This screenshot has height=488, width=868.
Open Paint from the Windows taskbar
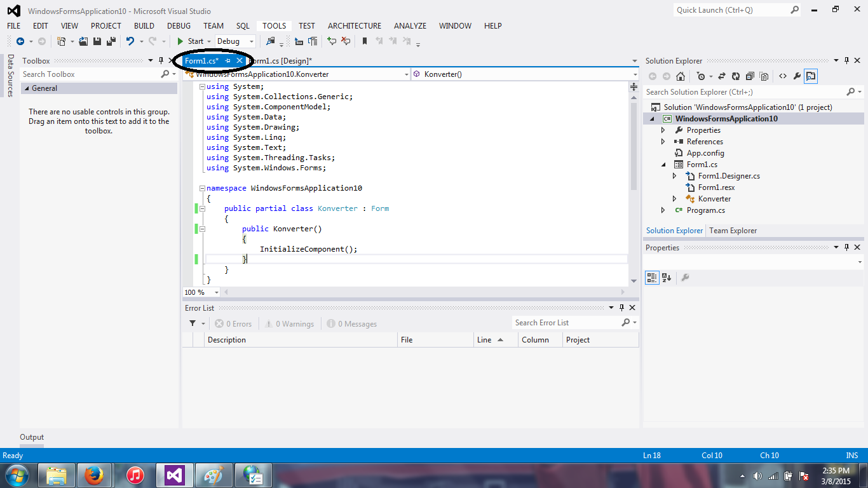click(214, 475)
